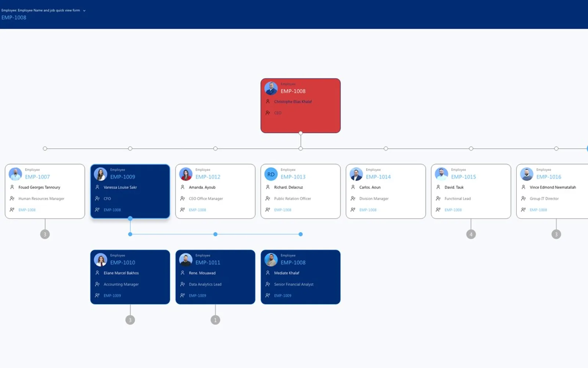Click manager icon on EMP-1009 card

click(x=97, y=210)
